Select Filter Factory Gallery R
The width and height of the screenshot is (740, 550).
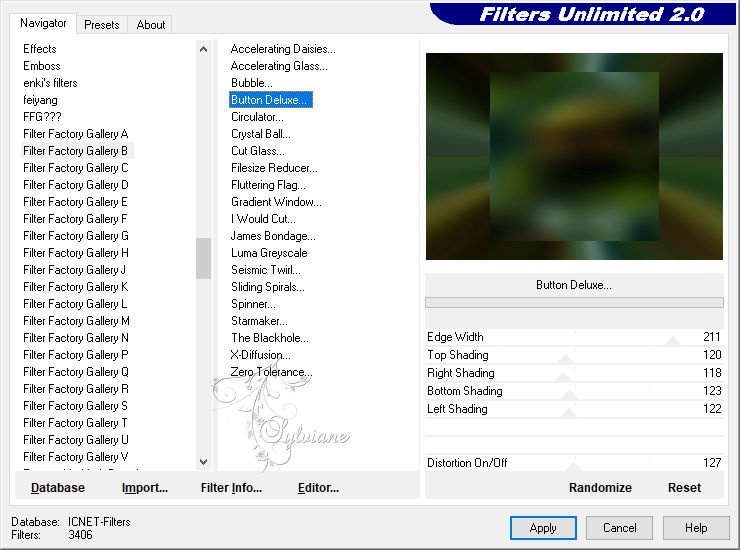pyautogui.click(x=76, y=389)
